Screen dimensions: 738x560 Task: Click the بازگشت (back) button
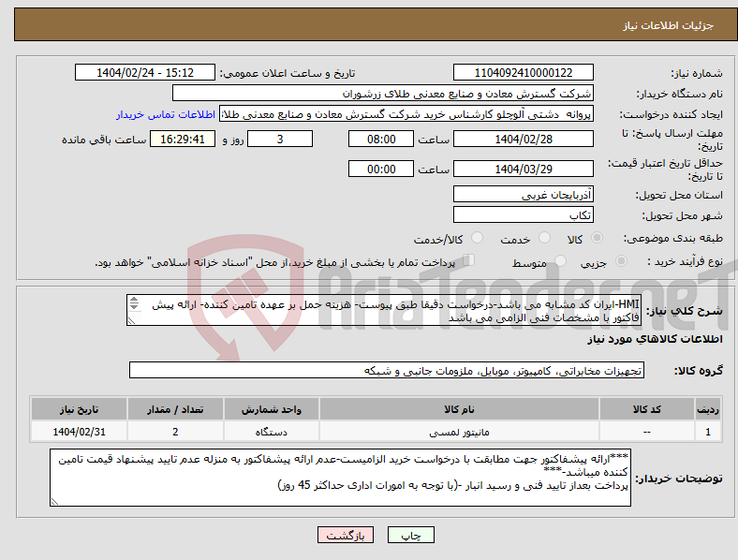click(346, 535)
